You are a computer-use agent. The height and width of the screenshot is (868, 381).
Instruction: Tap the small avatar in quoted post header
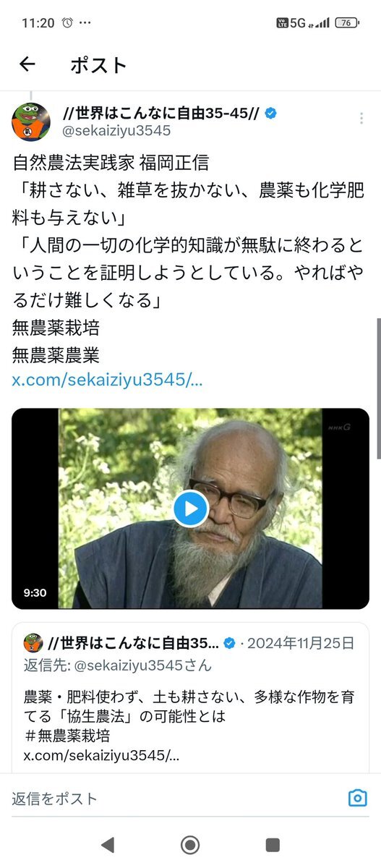(33, 642)
